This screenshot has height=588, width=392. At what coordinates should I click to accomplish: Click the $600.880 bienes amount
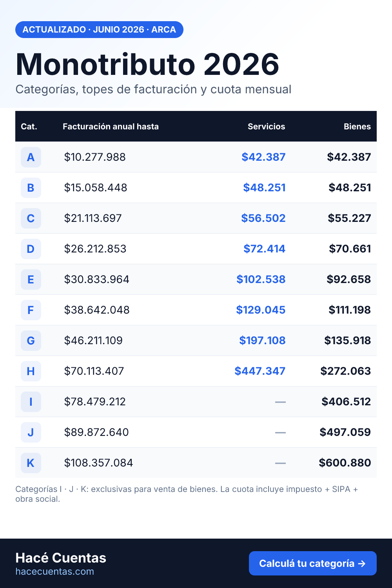345,463
